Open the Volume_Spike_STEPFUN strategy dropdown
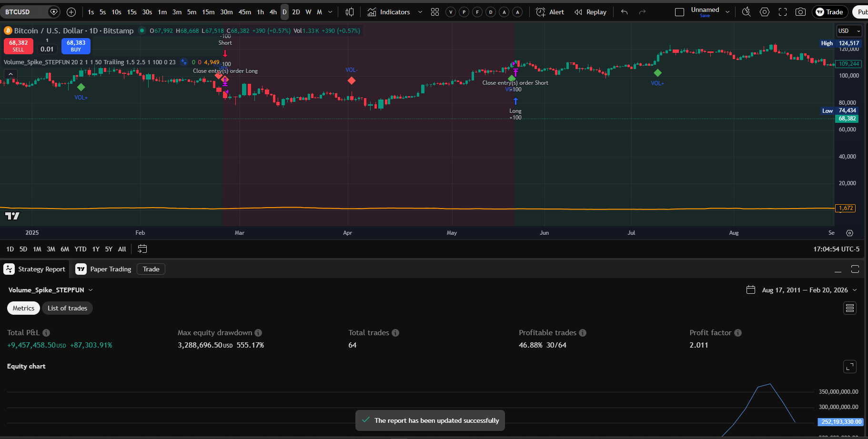Image resolution: width=868 pixels, height=439 pixels. pyautogui.click(x=91, y=289)
